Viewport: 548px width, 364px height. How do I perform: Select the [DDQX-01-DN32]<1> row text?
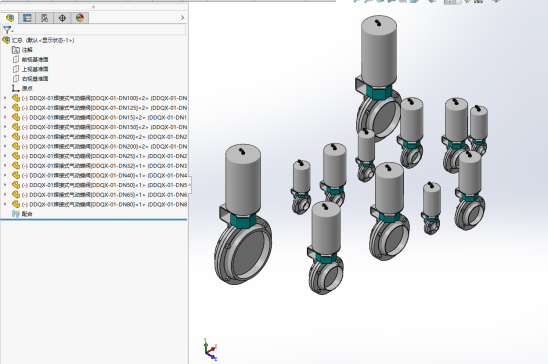pyautogui.click(x=104, y=166)
